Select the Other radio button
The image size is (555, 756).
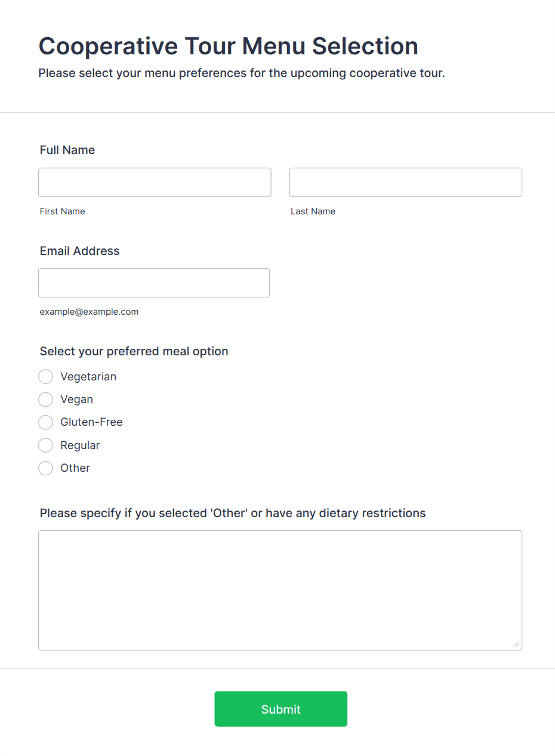coord(46,468)
